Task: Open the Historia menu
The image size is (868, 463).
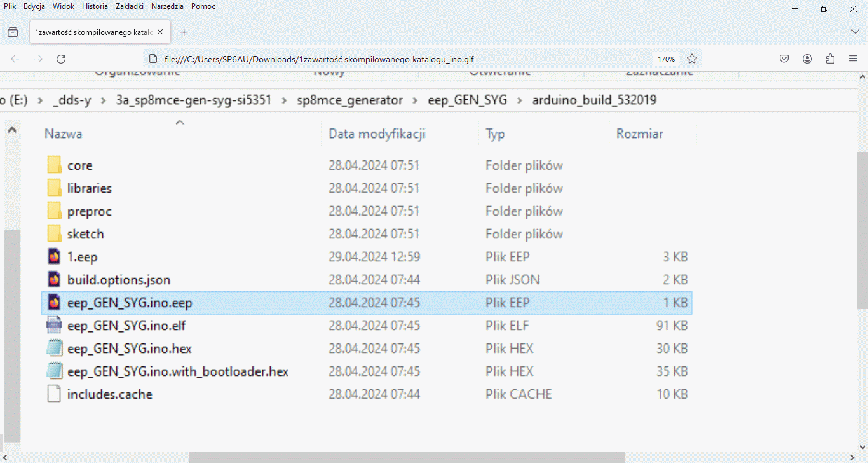Action: pos(95,6)
